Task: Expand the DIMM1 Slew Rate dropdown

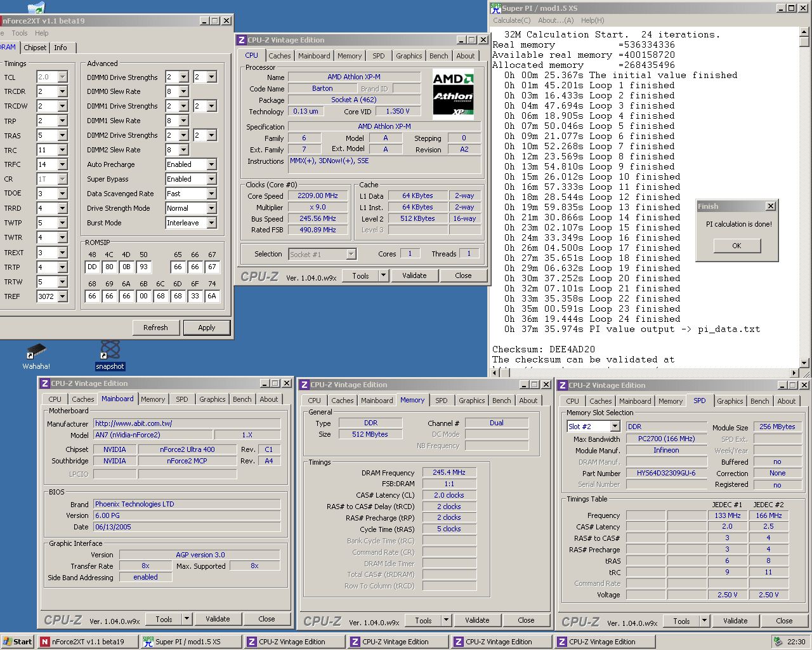Action: pos(183,121)
